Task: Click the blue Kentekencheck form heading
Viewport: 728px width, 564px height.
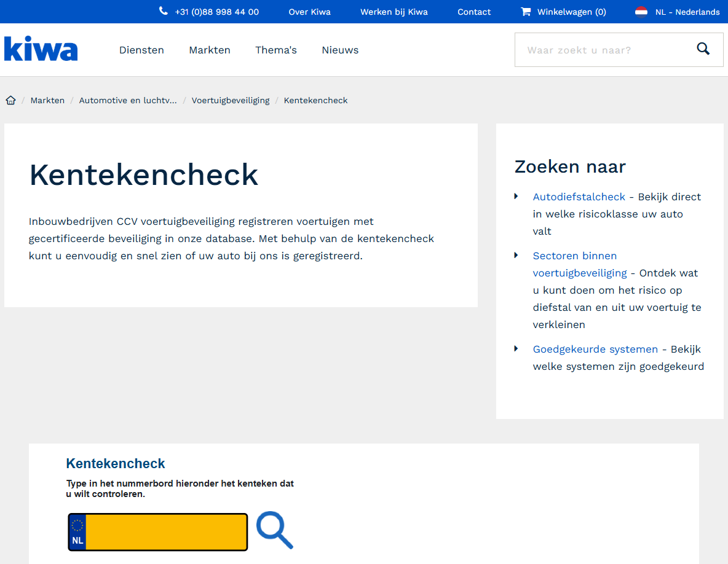Action: pos(115,463)
